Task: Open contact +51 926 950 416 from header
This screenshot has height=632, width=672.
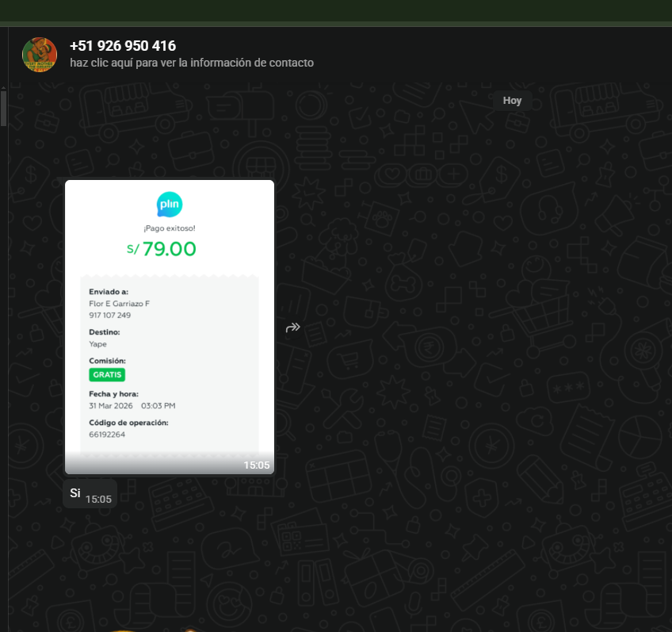Action: [123, 46]
